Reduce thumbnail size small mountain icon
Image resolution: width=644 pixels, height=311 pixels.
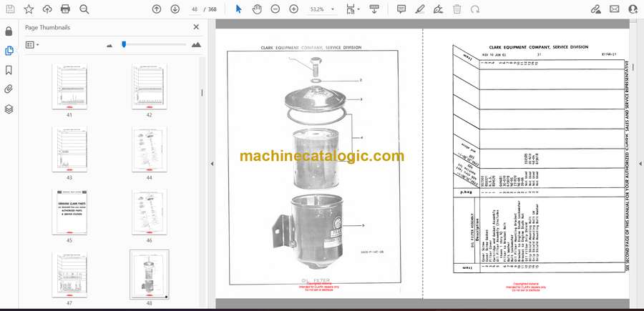pyautogui.click(x=109, y=46)
